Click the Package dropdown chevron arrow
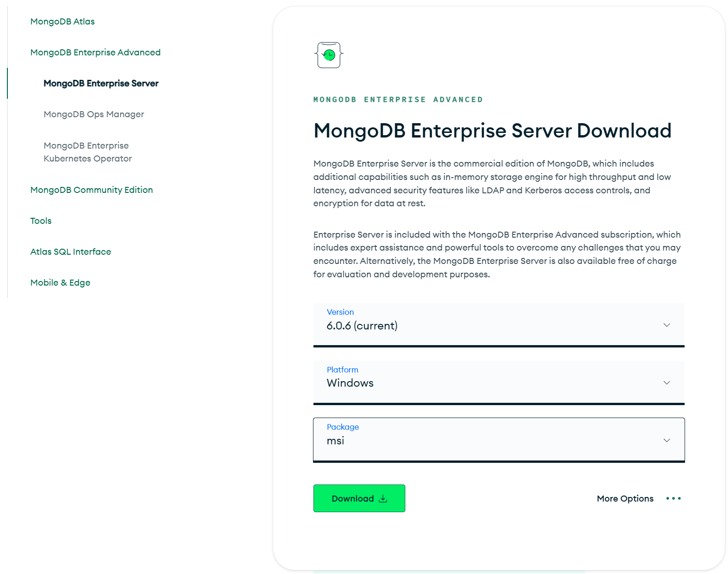The image size is (728, 574). (x=667, y=441)
